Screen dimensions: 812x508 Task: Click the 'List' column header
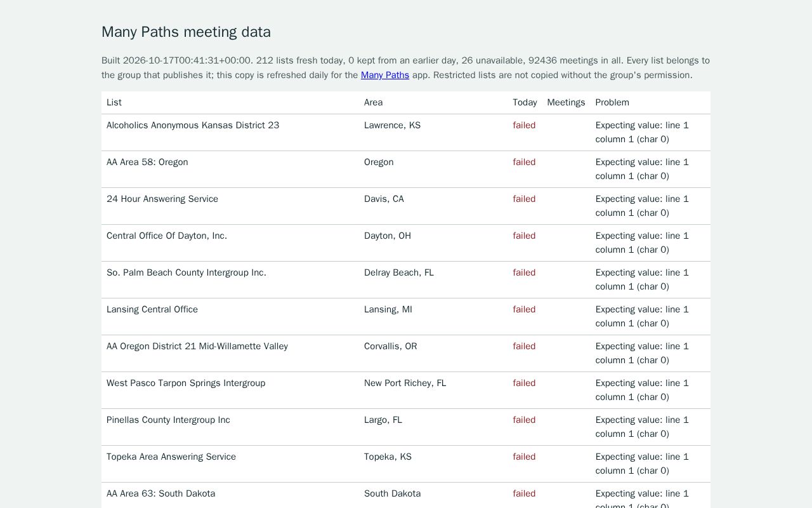pos(114,102)
